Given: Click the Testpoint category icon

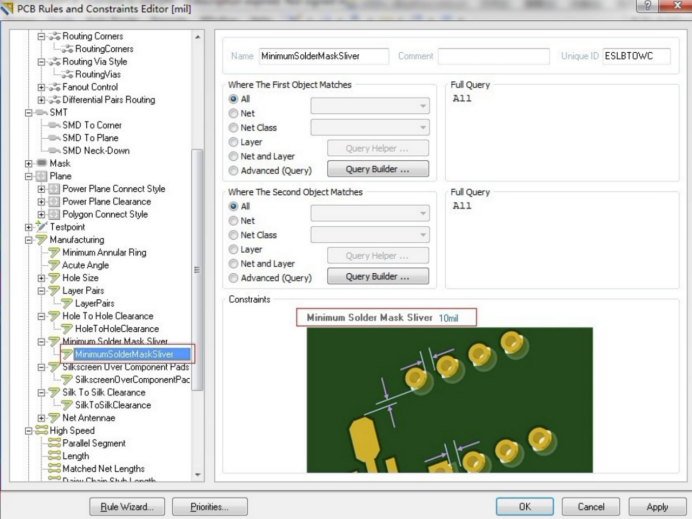Looking at the screenshot, I should [x=41, y=227].
